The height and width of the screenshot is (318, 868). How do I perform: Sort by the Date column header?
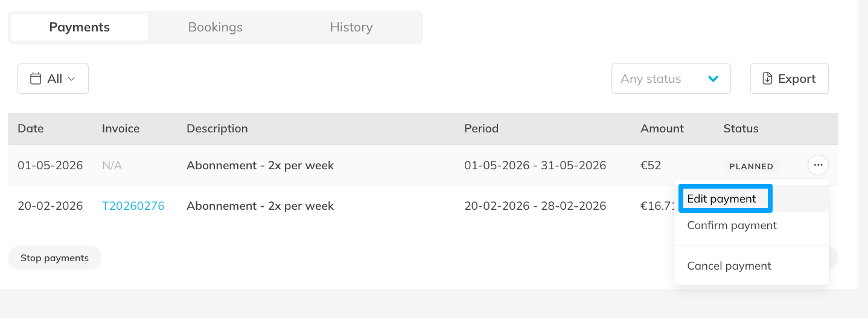[31, 129]
